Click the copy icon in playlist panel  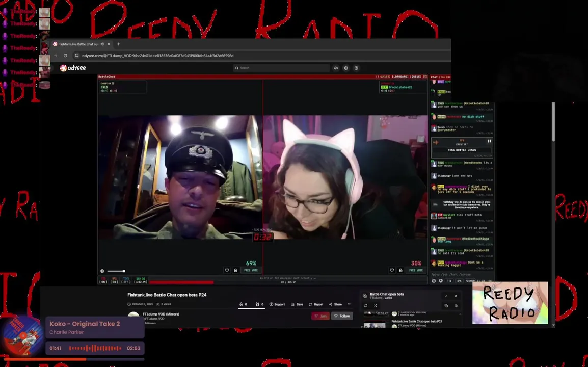pyautogui.click(x=446, y=305)
